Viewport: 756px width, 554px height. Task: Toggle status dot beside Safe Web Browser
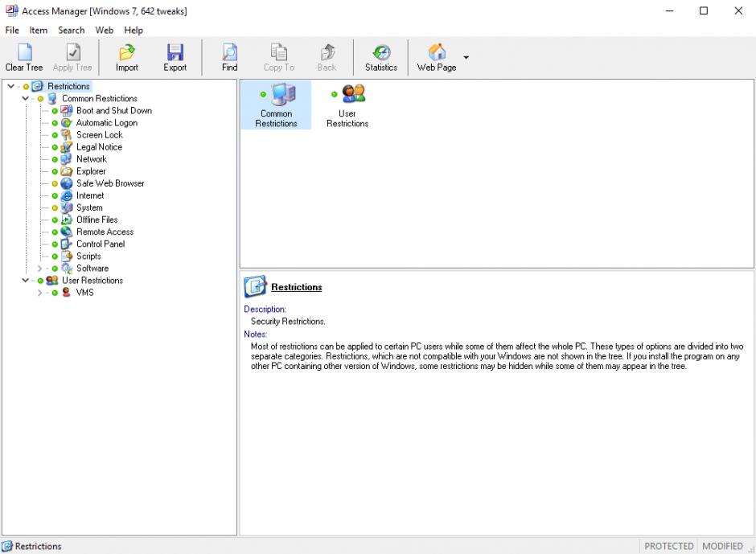(55, 183)
